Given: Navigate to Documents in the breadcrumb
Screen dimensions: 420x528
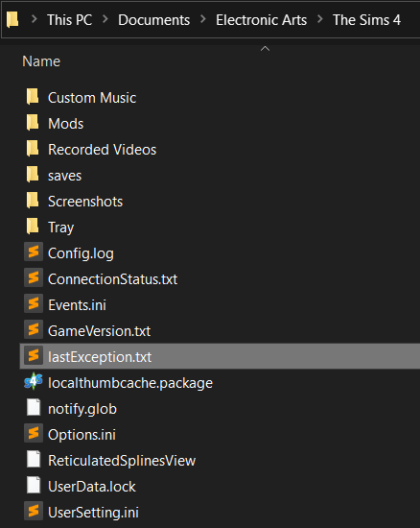Looking at the screenshot, I should pos(153,20).
